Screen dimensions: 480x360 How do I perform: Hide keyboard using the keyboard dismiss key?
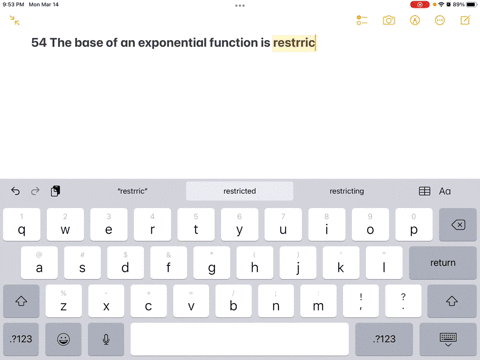click(448, 339)
